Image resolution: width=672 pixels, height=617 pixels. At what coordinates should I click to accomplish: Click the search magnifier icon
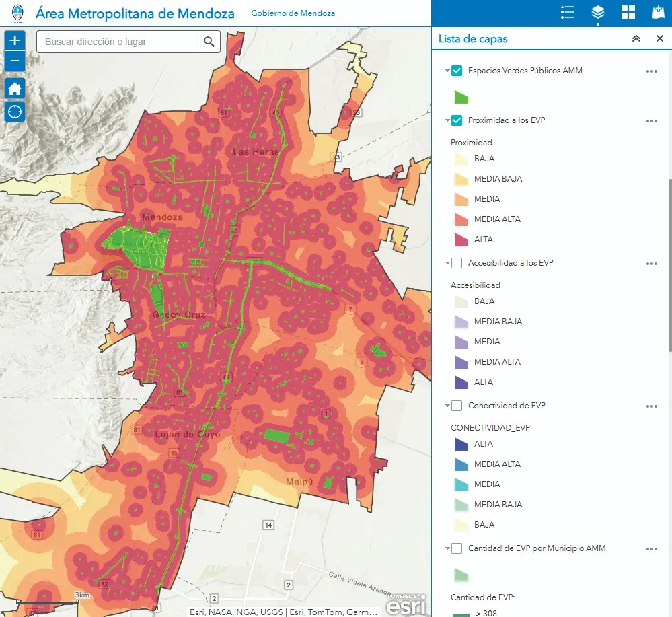(209, 41)
